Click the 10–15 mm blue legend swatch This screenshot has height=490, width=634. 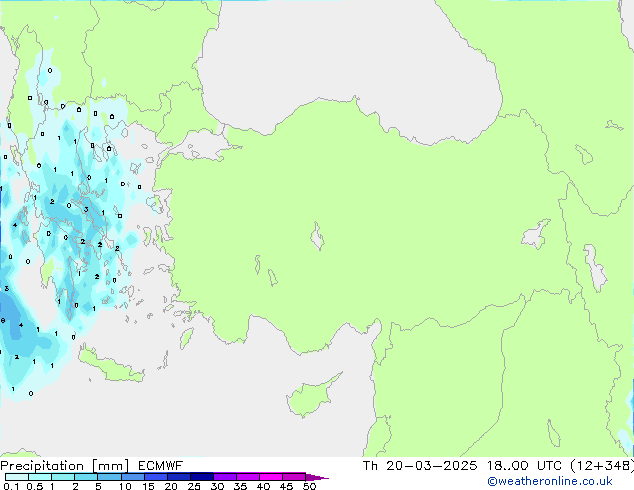pos(132,477)
